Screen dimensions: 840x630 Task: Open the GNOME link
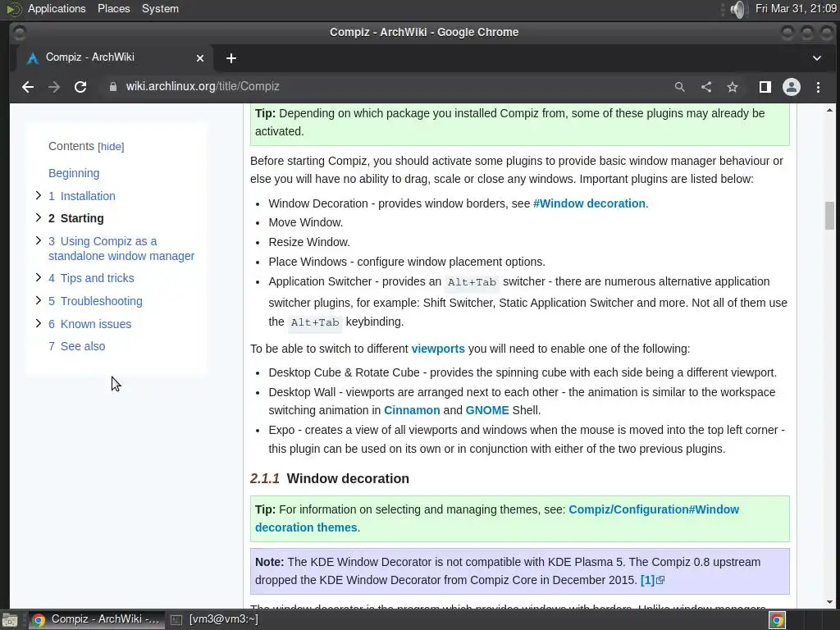487,410
